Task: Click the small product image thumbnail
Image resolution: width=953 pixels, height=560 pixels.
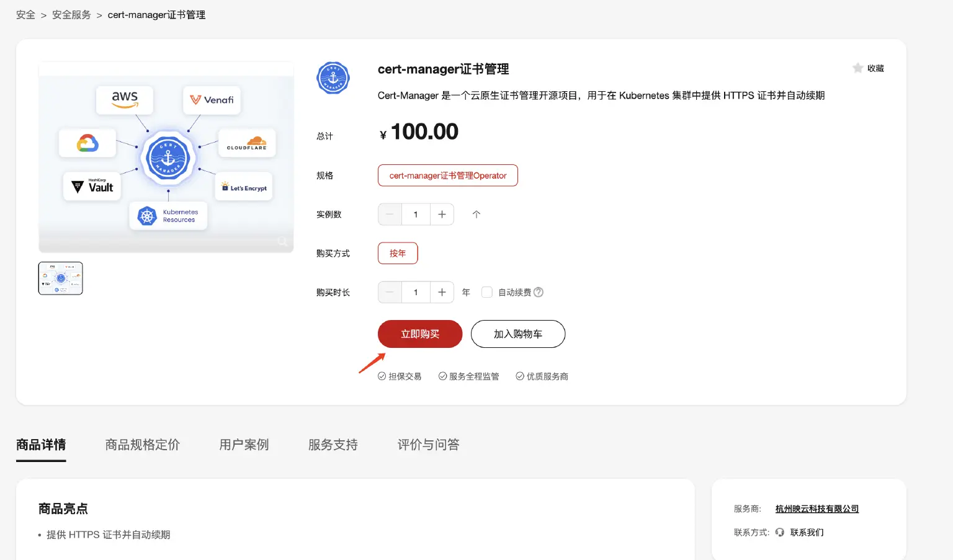Action: click(x=60, y=278)
